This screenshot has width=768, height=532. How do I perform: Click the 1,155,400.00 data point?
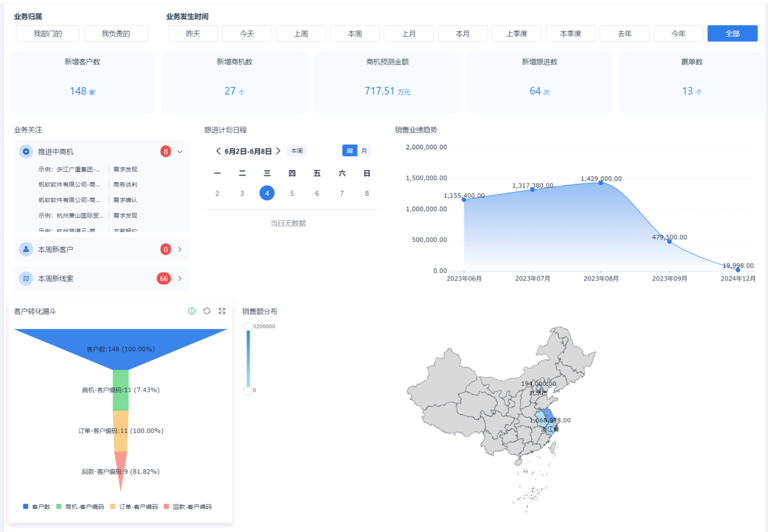tap(464, 200)
